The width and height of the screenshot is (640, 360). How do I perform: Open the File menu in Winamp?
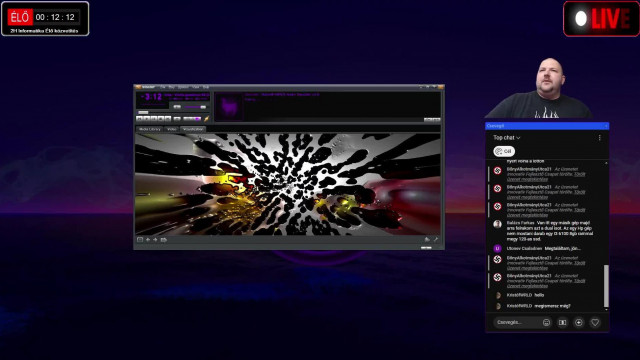click(162, 87)
